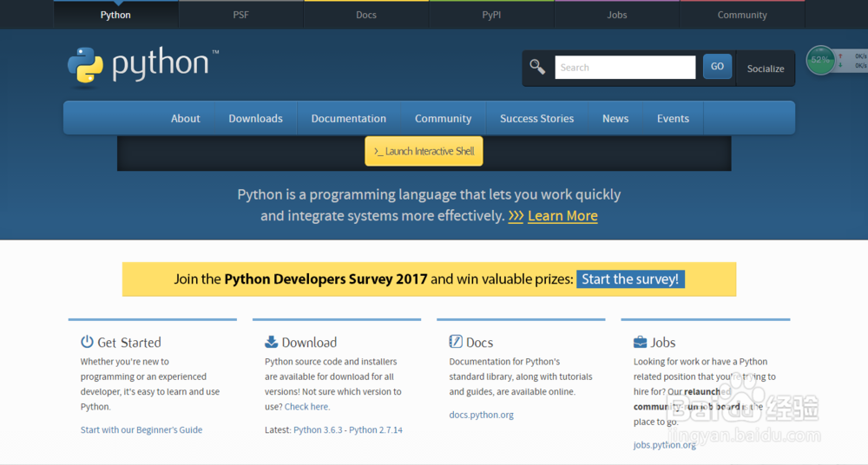
Task: Open the Python 2.7.14 download link
Action: pyautogui.click(x=376, y=429)
